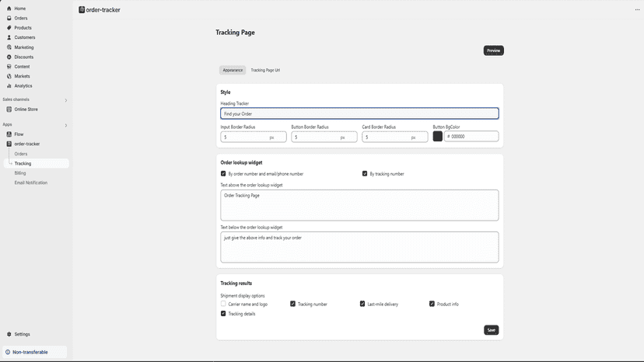Expand the Sales channels section chevron
The width and height of the screenshot is (644, 362).
tap(65, 100)
